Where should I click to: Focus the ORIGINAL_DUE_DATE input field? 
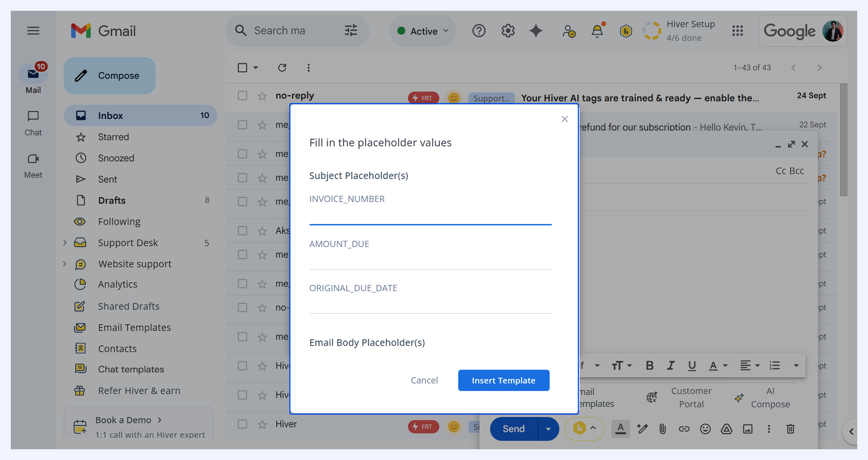[430, 304]
